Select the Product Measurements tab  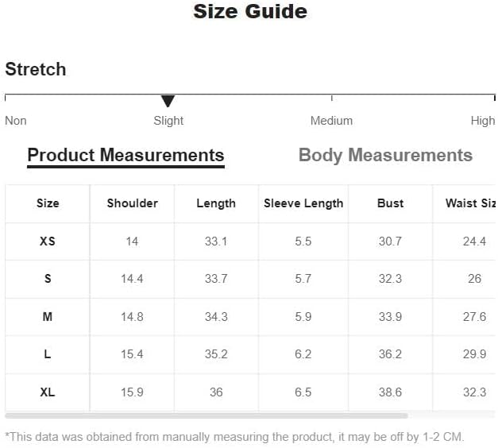[125, 156]
